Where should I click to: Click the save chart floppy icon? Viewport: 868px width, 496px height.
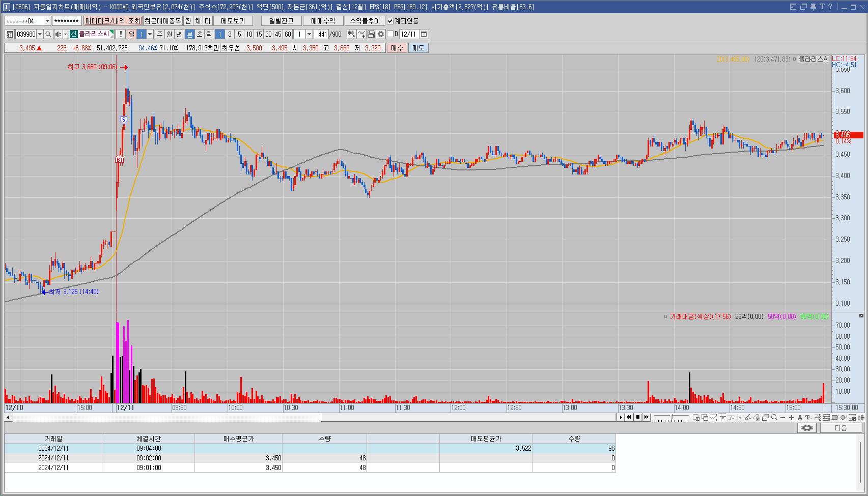(371, 34)
